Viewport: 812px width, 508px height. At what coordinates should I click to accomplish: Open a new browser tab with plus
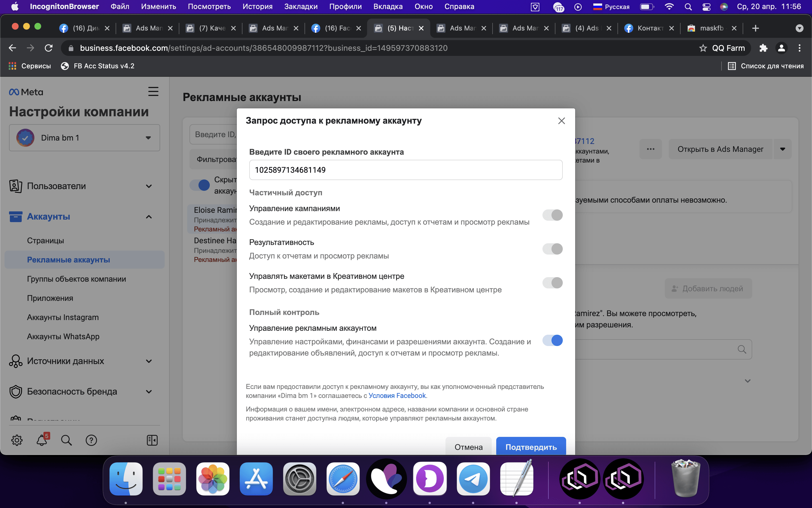tap(756, 28)
